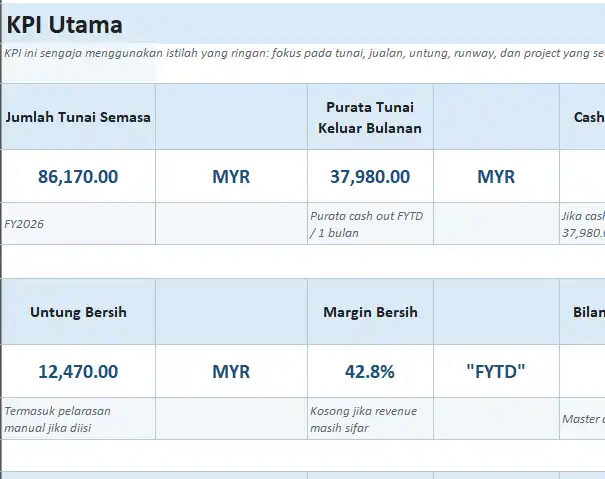Click the "FYTD" label cell
Viewport: 605px width, 479px height.
tap(496, 372)
